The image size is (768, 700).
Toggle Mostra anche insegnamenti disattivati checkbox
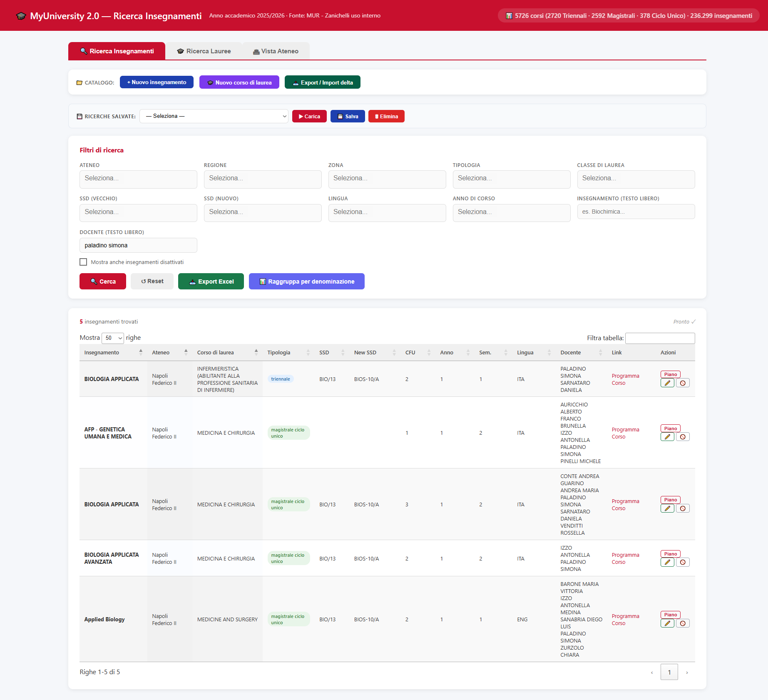coord(83,262)
